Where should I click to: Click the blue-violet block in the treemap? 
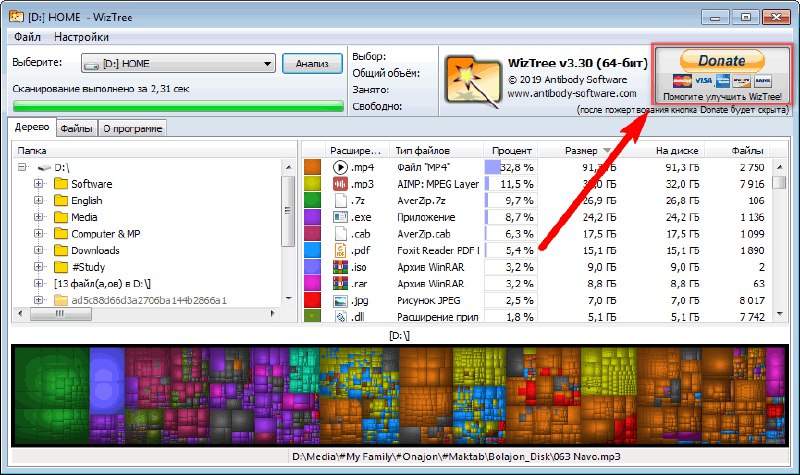pyautogui.click(x=107, y=381)
